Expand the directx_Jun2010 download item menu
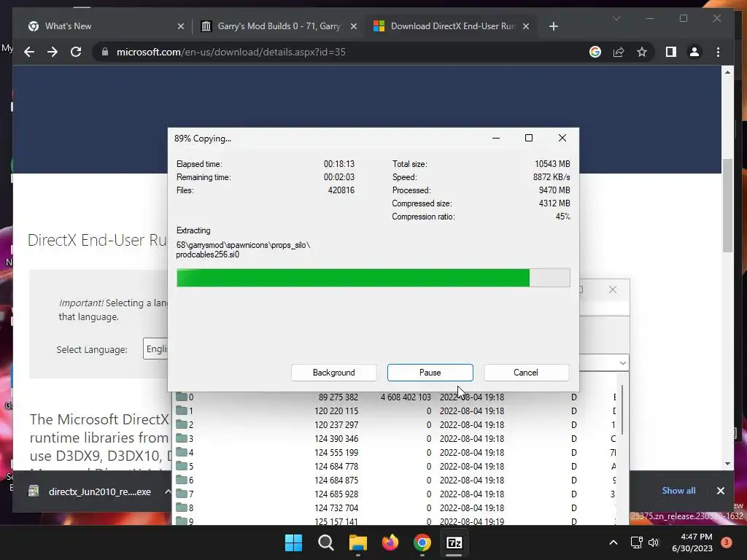This screenshot has height=560, width=747. pos(167,491)
